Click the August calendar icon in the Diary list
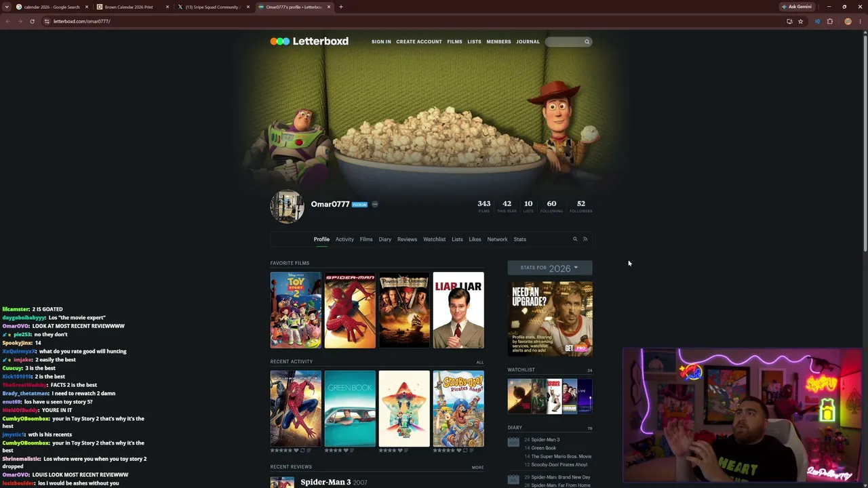The image size is (868, 488). (513, 443)
